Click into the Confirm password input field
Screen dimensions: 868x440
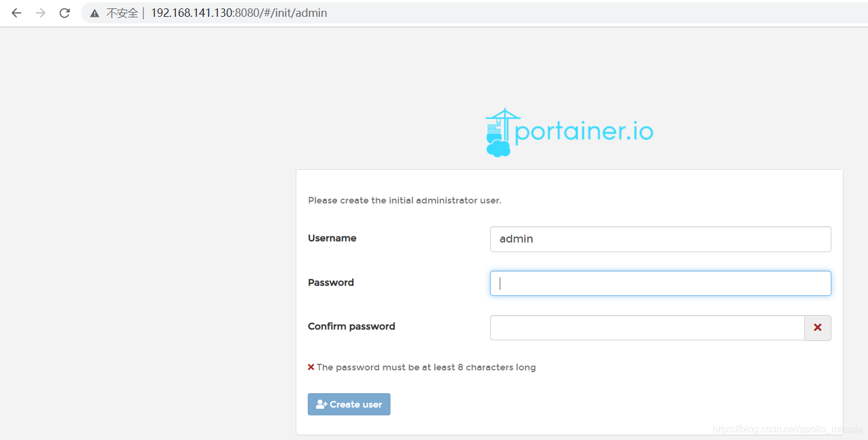647,328
